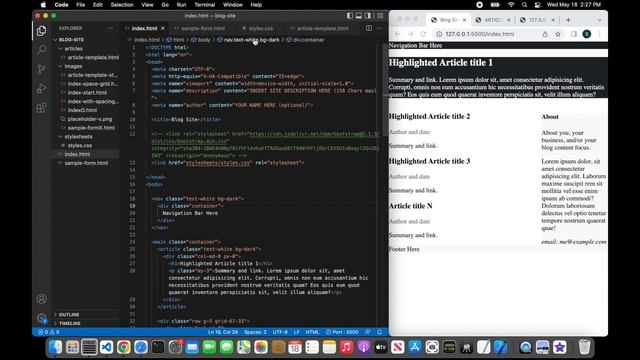Open the browser profile avatar
Screen dimensions: 640x360
click(x=587, y=34)
